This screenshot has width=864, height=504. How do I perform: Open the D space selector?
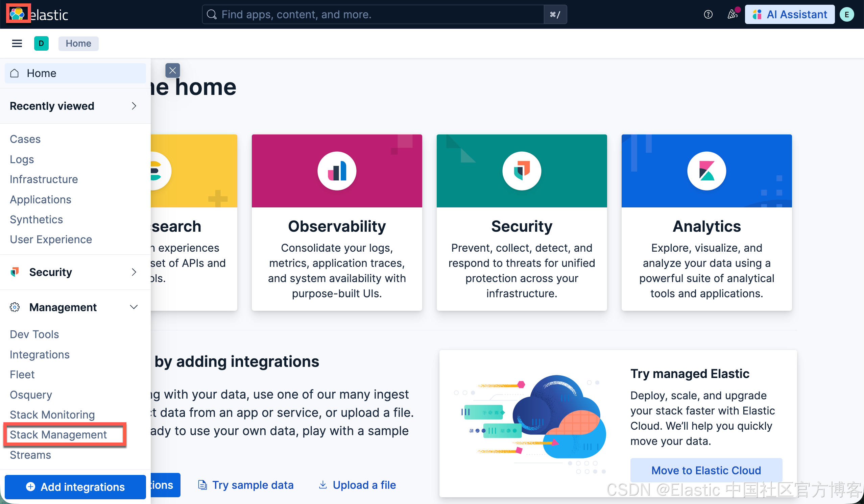point(41,44)
